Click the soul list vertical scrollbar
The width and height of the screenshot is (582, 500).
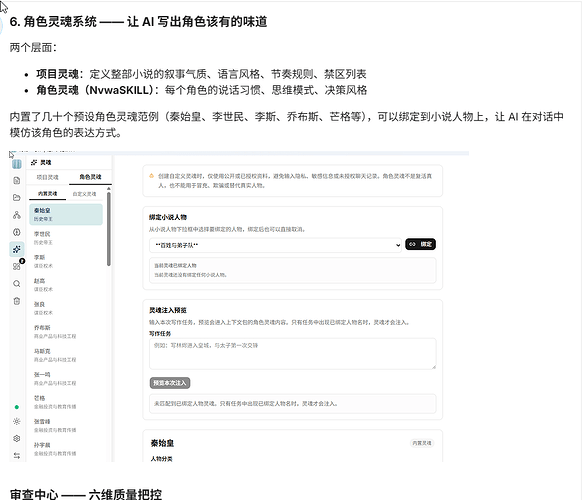[108, 228]
